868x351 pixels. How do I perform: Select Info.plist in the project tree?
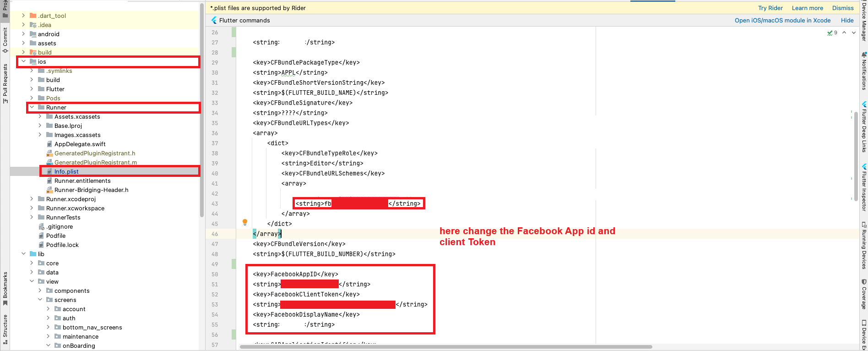(66, 171)
